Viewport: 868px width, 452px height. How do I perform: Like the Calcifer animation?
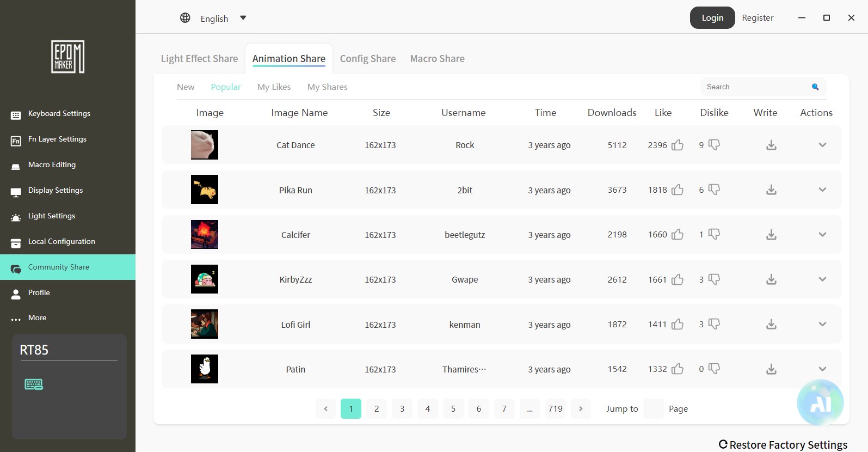click(x=678, y=234)
